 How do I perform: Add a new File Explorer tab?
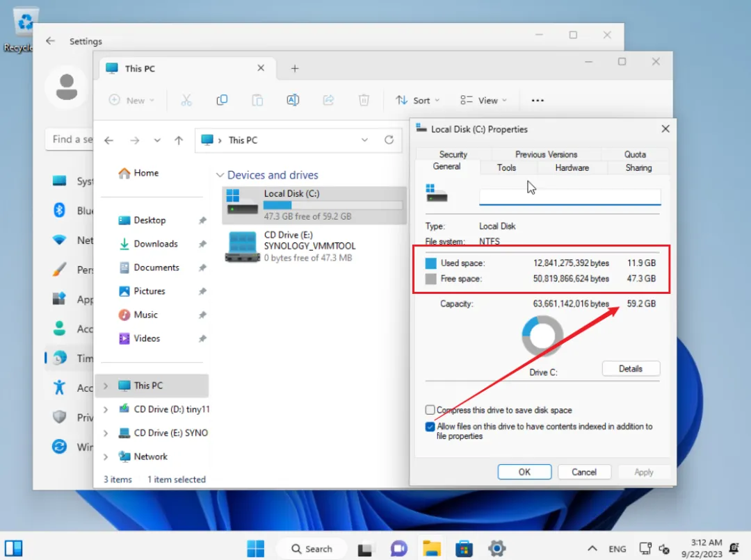point(294,68)
